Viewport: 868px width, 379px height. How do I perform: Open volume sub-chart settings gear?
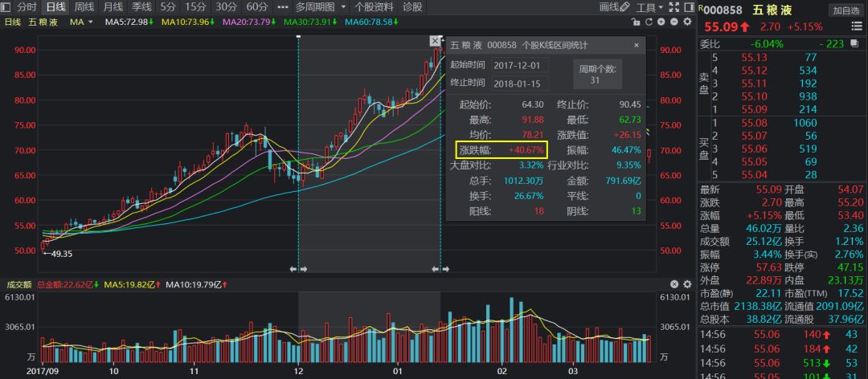[x=687, y=284]
